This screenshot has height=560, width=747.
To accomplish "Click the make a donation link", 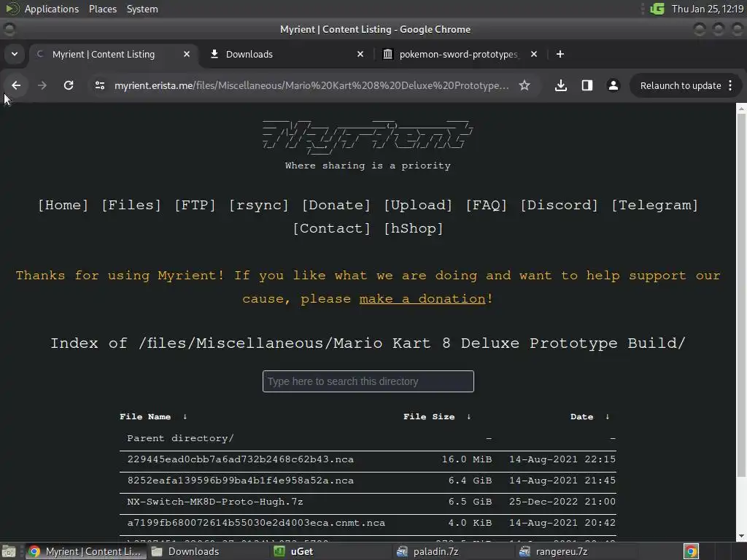I will coord(422,299).
